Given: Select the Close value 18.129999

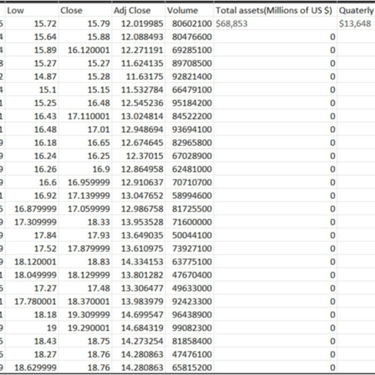Looking at the screenshot, I should tap(89, 275).
